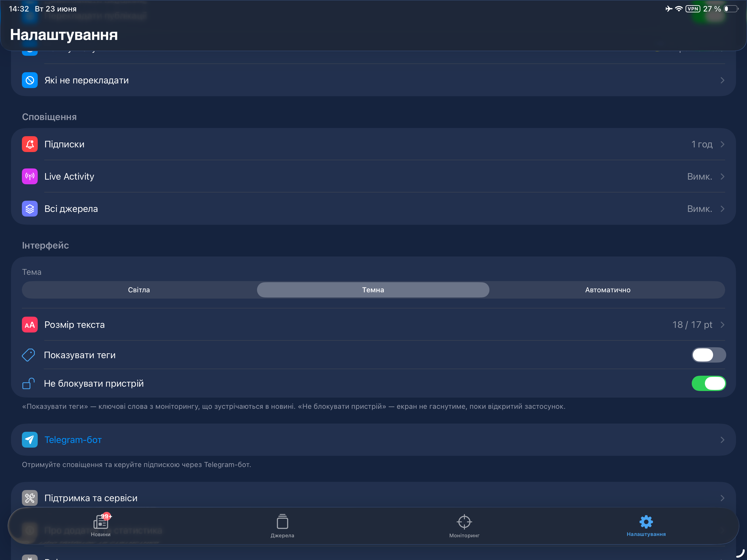This screenshot has width=747, height=560.
Task: Tap the Інтерфейс section header
Action: pyautogui.click(x=45, y=245)
